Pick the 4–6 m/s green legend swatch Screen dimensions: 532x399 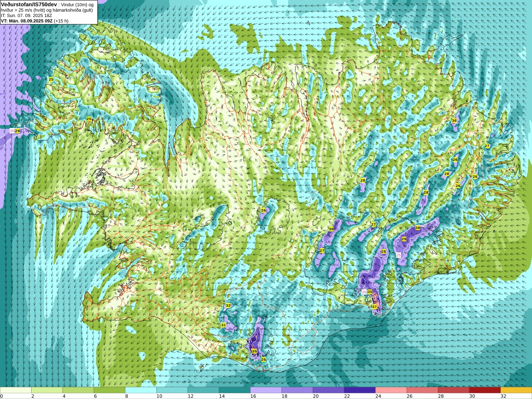point(78,390)
